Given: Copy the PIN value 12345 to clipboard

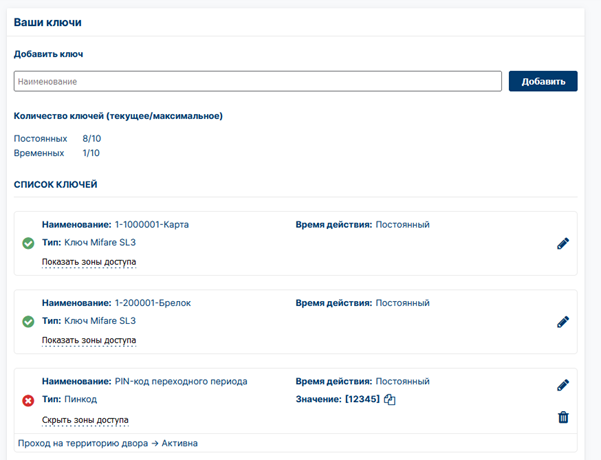Looking at the screenshot, I should tap(389, 399).
